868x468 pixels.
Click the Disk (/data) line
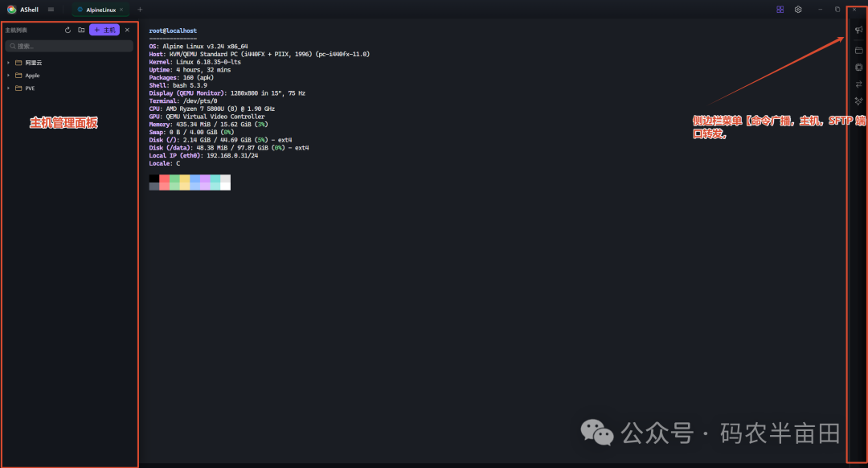(228, 147)
